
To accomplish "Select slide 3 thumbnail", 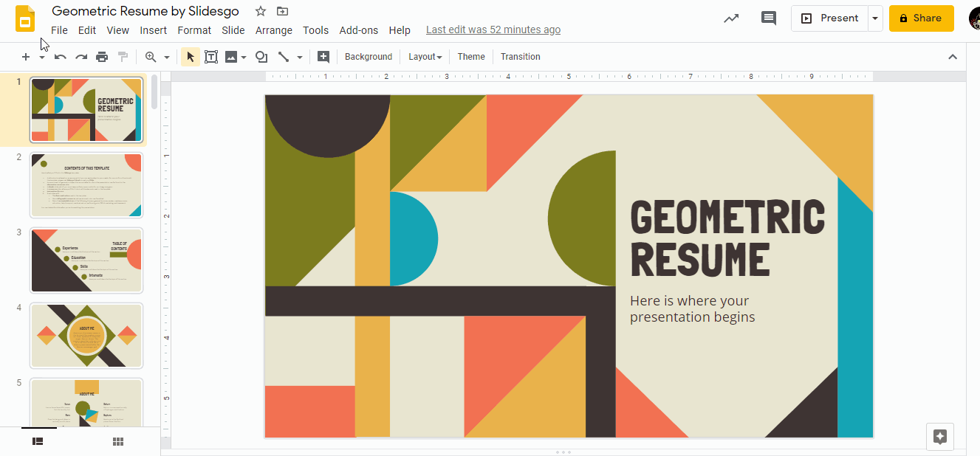I will click(86, 260).
